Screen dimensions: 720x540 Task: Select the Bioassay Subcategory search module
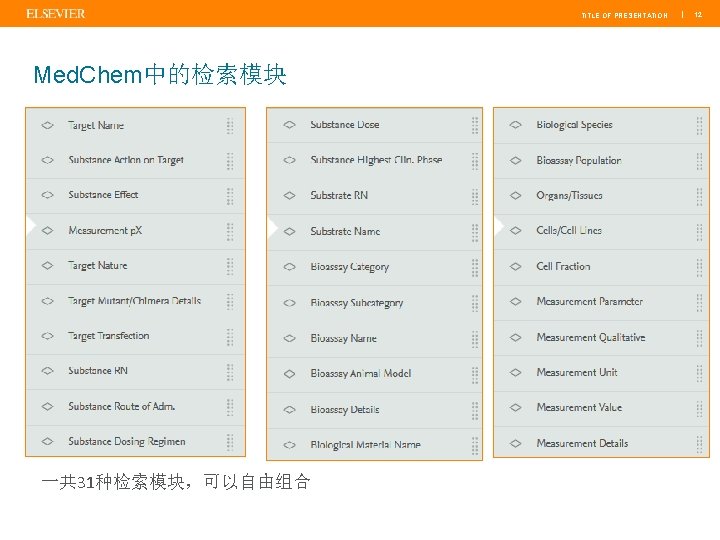(x=375, y=303)
